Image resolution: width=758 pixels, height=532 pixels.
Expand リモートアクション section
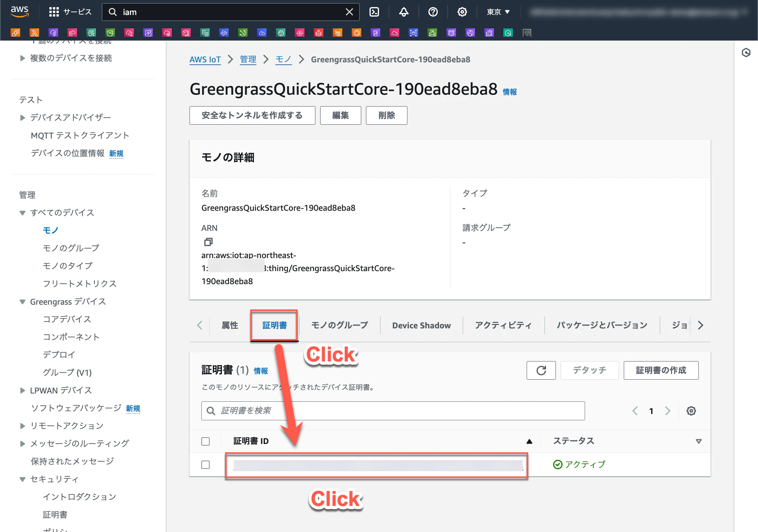pos(23,426)
